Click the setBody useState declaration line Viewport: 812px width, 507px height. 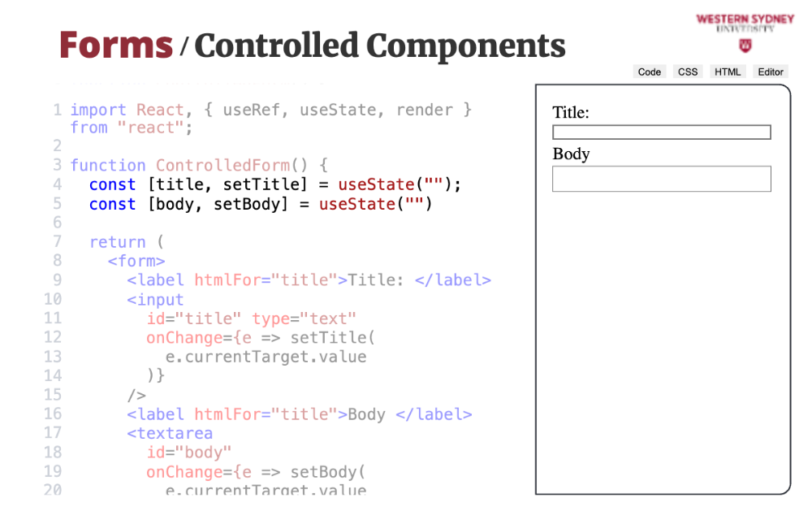pyautogui.click(x=260, y=204)
